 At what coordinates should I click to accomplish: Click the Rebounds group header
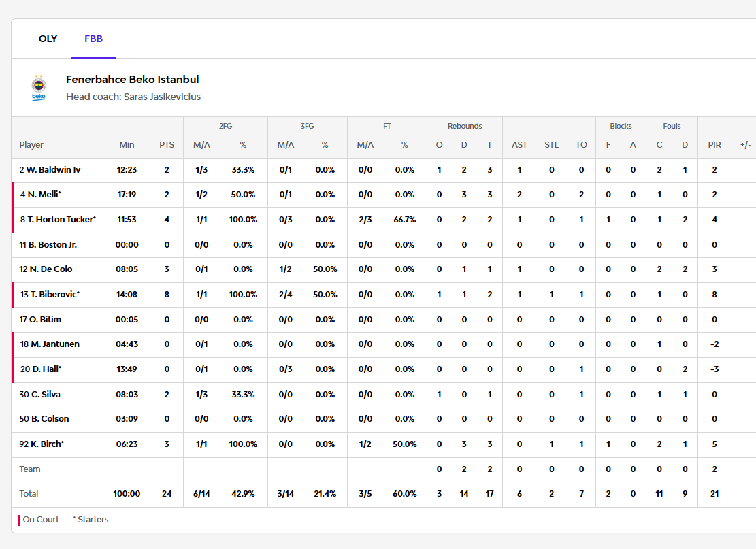click(465, 126)
